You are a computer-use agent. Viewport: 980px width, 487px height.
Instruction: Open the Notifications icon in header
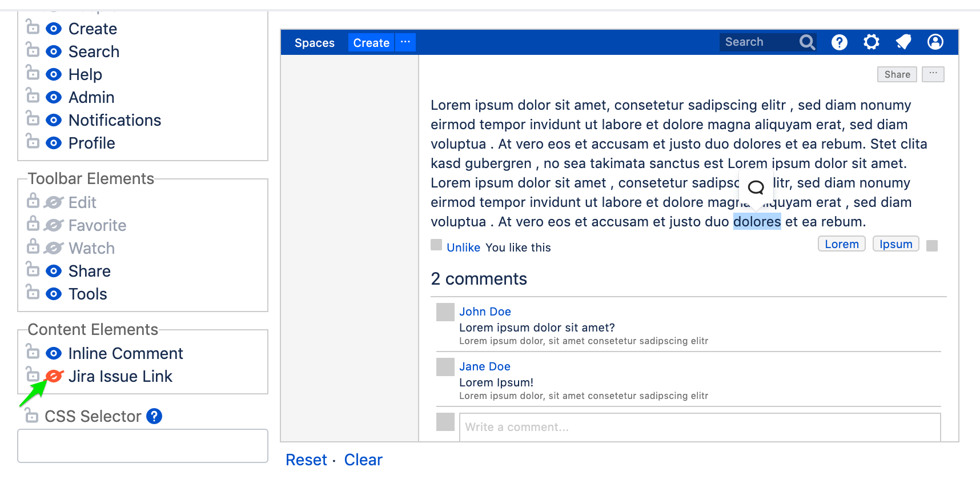point(903,42)
